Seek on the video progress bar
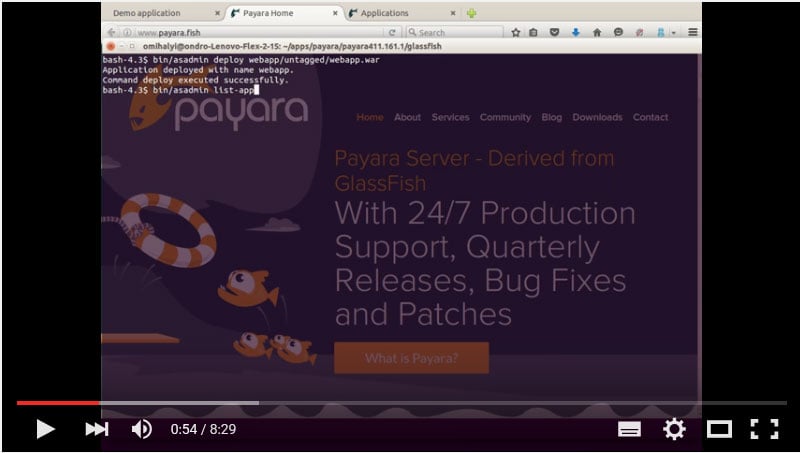 point(400,403)
